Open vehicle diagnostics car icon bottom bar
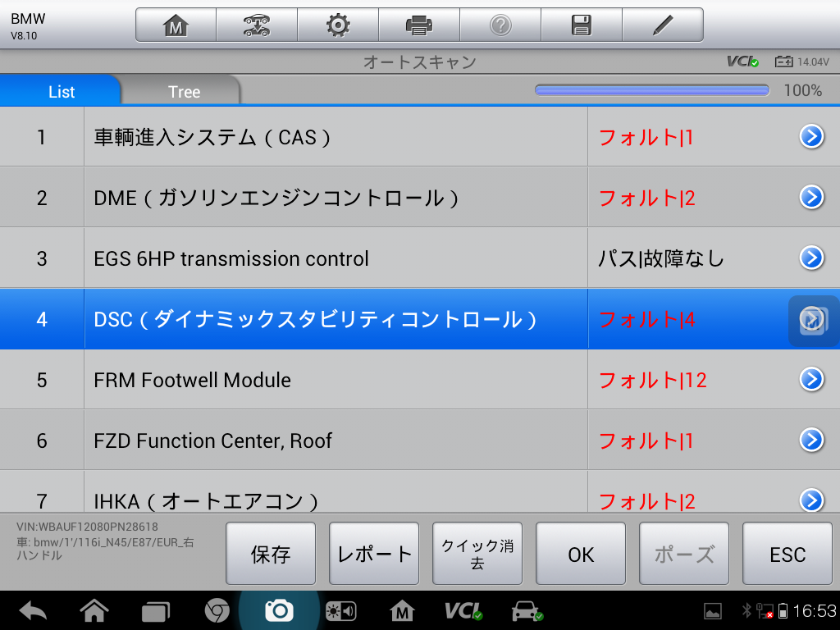The image size is (840, 630). click(527, 610)
